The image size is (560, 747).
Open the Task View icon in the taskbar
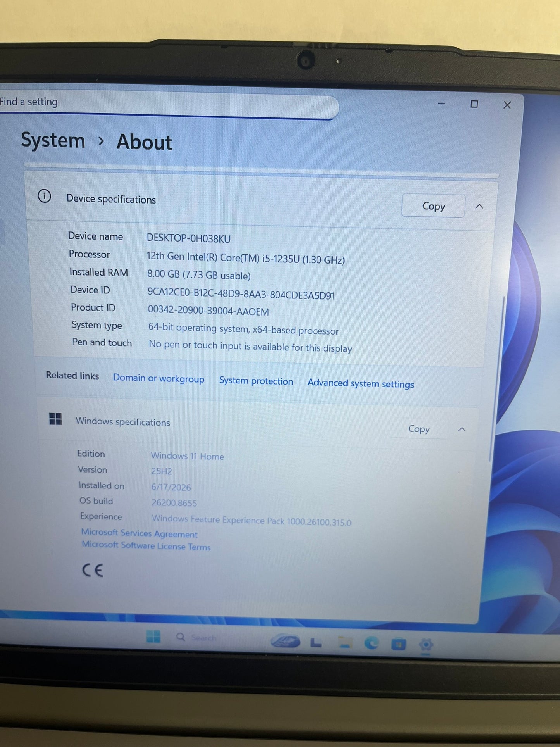click(x=316, y=642)
